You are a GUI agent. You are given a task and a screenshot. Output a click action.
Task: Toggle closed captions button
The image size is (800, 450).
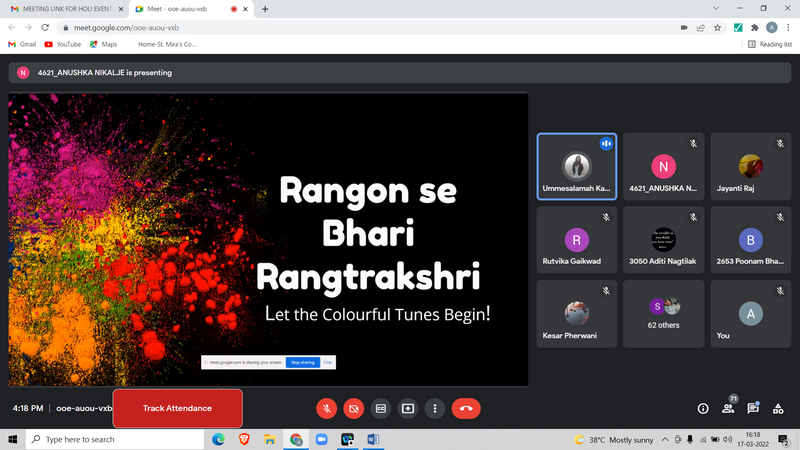[381, 408]
